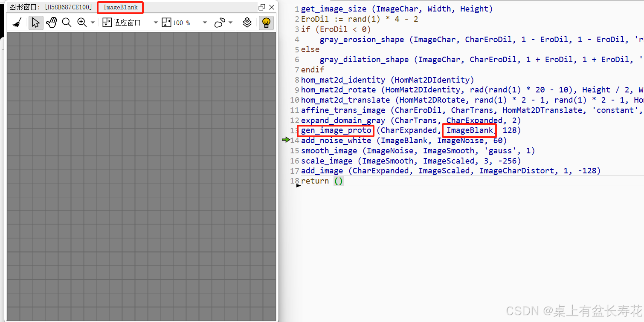Open the zoom-in tool dropdown arrow
The width and height of the screenshot is (644, 322).
pyautogui.click(x=93, y=23)
